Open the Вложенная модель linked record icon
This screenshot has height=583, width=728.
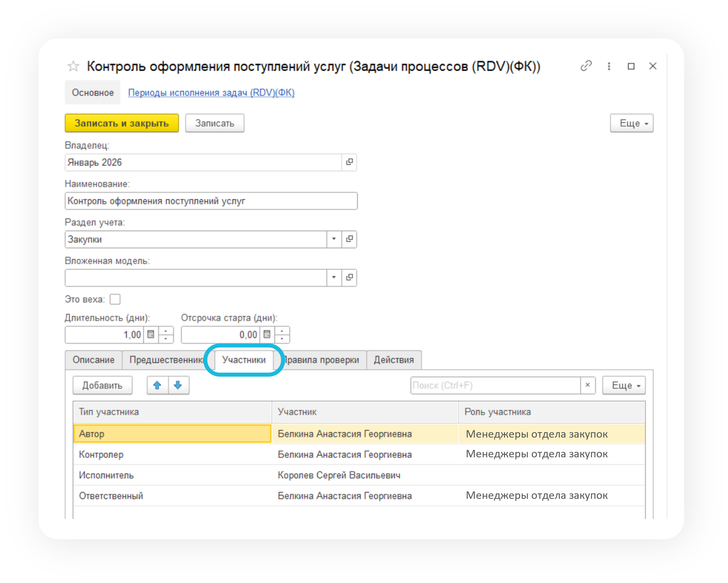(350, 278)
